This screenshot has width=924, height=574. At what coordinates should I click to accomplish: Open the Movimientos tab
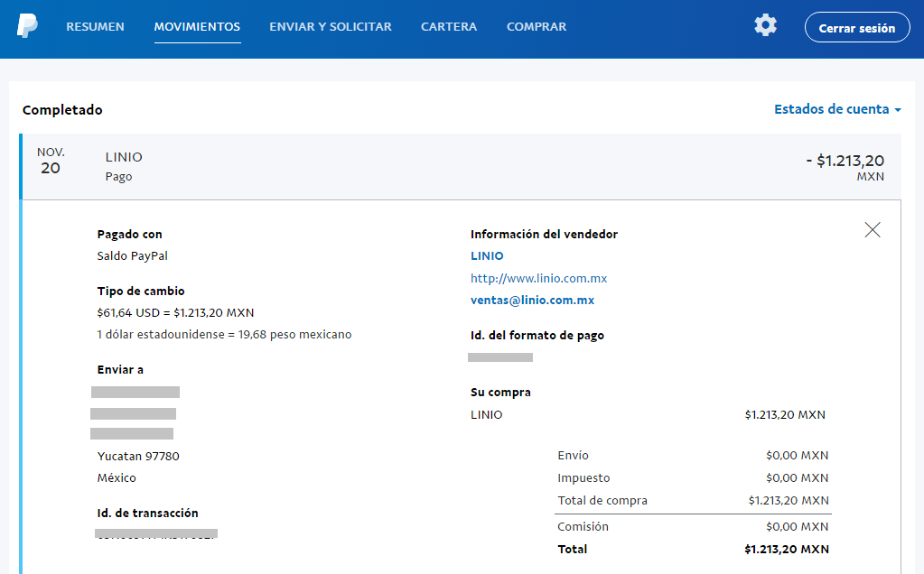click(198, 26)
